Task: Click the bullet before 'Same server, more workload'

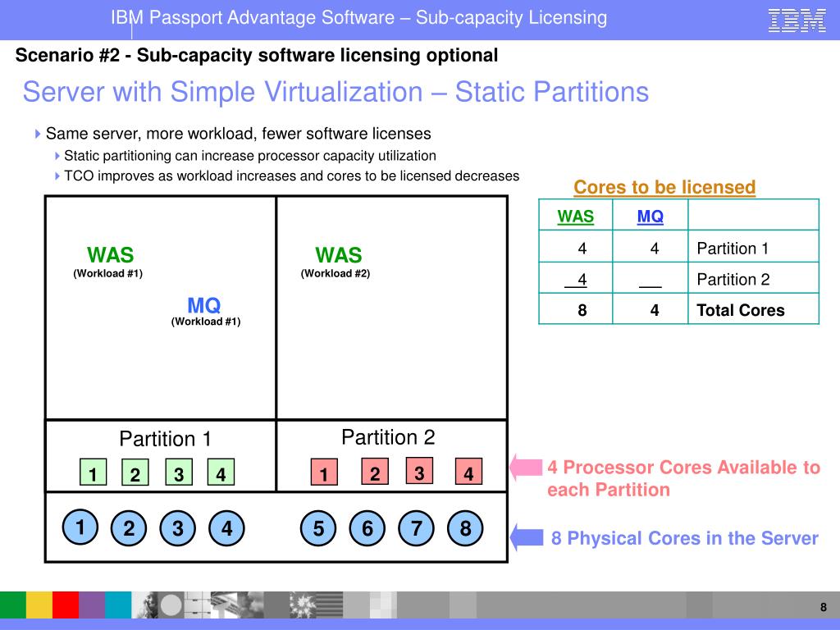Action: click(38, 134)
